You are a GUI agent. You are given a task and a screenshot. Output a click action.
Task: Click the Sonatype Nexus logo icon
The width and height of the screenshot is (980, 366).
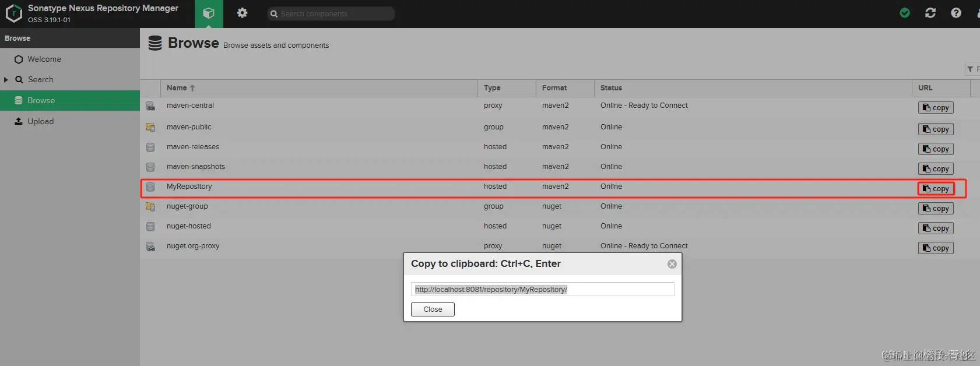point(13,13)
